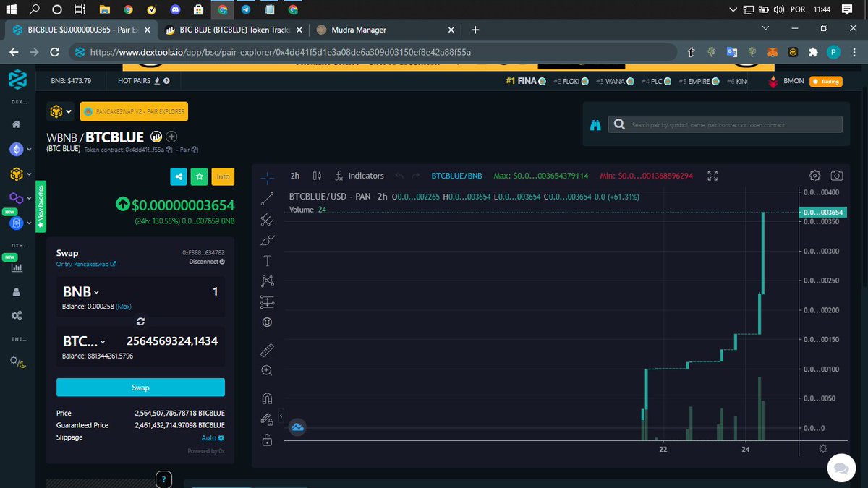Viewport: 868px width, 488px height.
Task: Open the Or try Pancakeswap link
Action: (x=86, y=265)
